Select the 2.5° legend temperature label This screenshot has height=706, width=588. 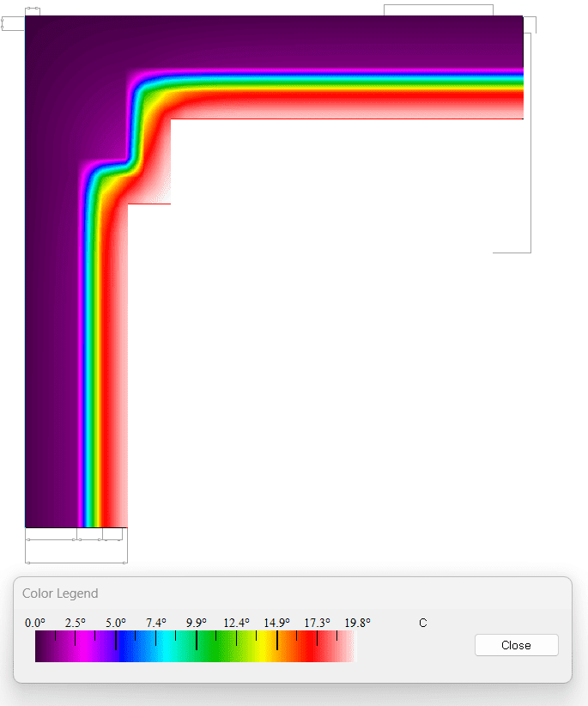[x=76, y=623]
